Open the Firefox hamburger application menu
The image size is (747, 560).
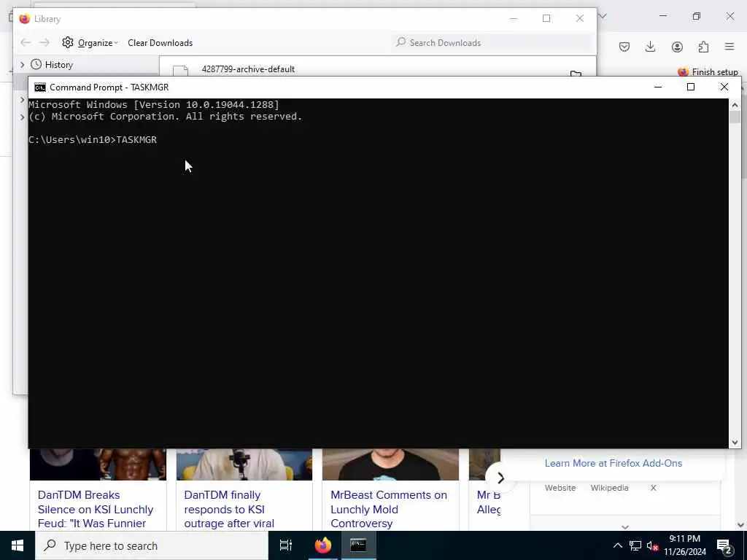point(729,47)
